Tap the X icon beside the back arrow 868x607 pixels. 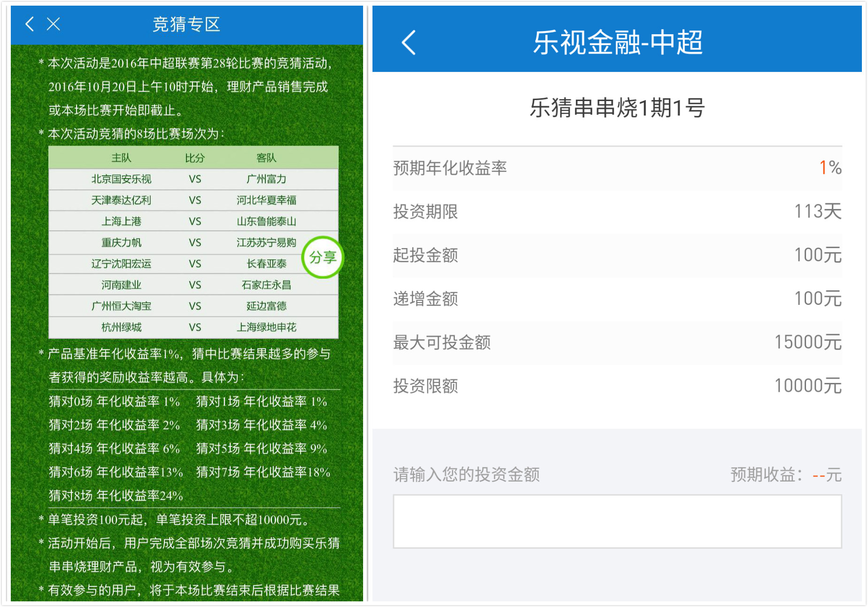pyautogui.click(x=54, y=24)
